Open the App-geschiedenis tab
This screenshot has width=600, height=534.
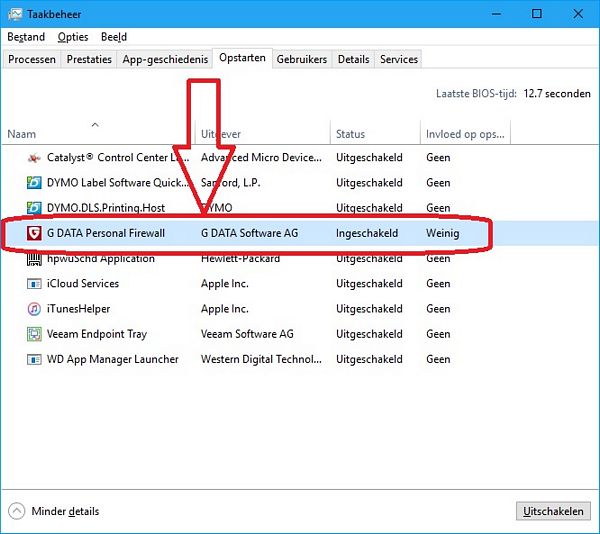[x=165, y=59]
